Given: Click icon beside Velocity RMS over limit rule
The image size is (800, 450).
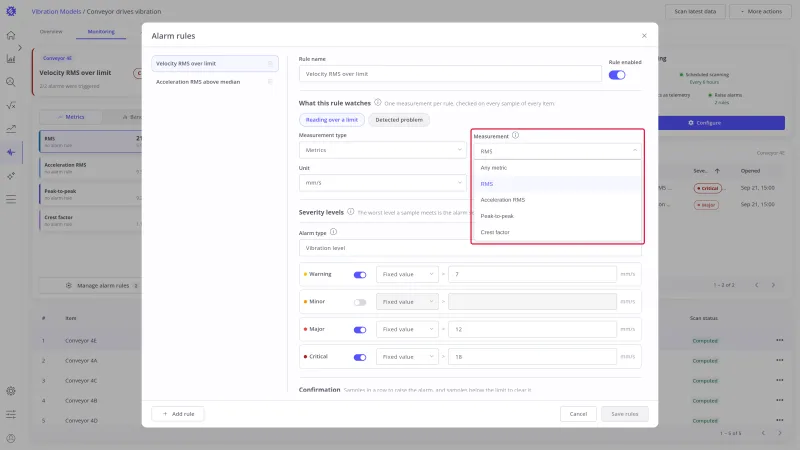Looking at the screenshot, I should [x=270, y=63].
